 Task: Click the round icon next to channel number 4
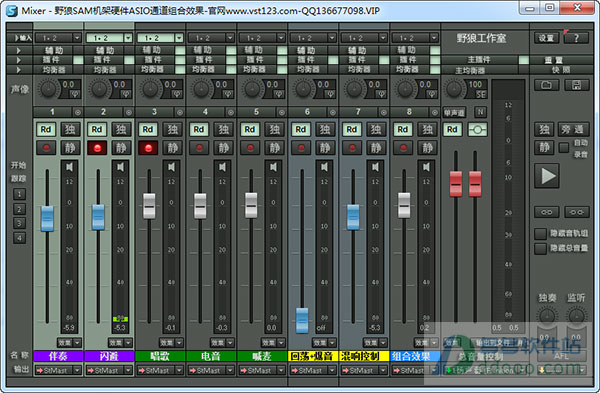(x=230, y=112)
